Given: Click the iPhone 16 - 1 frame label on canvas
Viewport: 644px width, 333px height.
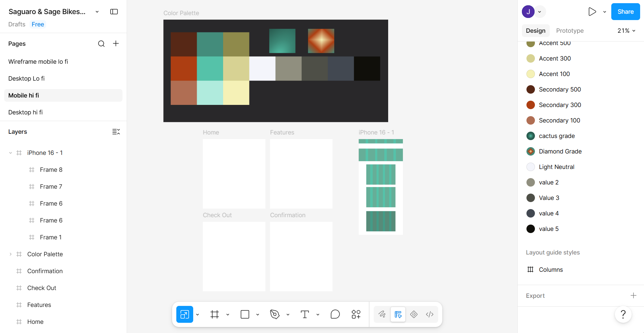Looking at the screenshot, I should [376, 132].
